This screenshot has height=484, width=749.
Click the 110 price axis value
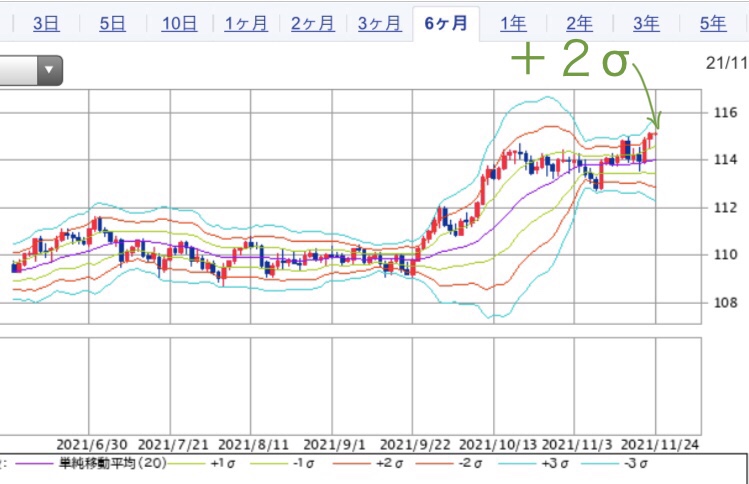[x=726, y=255]
